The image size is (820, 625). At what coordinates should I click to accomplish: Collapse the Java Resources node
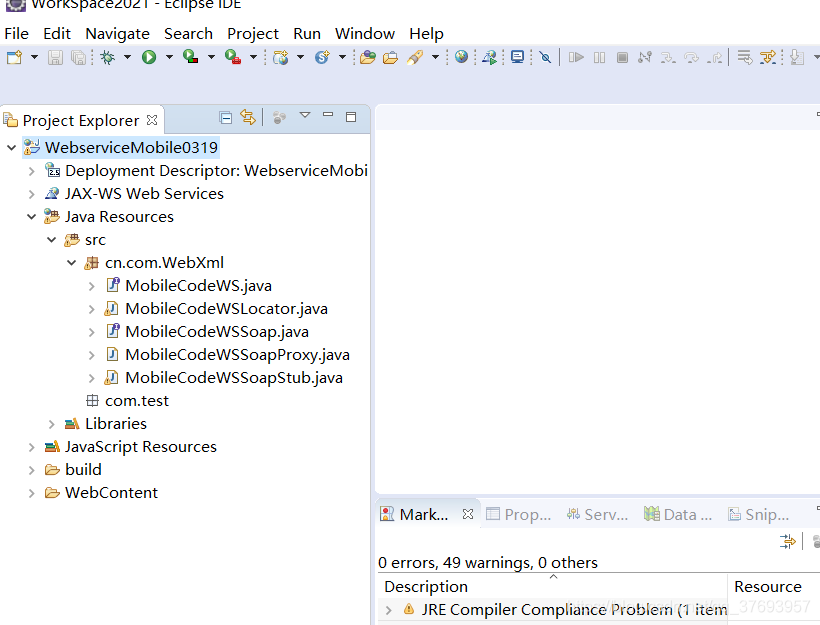31,217
